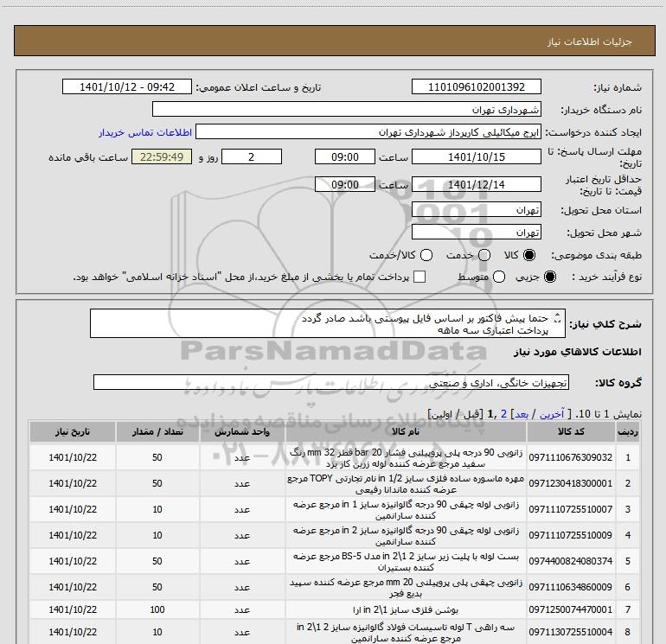Click the announcement date field 1401/10/12 - 09:42
This screenshot has width=666, height=644.
(127, 86)
